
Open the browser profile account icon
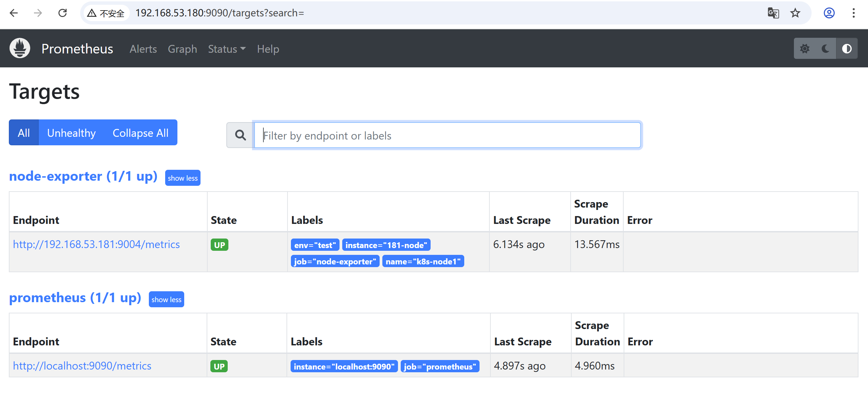coord(829,13)
